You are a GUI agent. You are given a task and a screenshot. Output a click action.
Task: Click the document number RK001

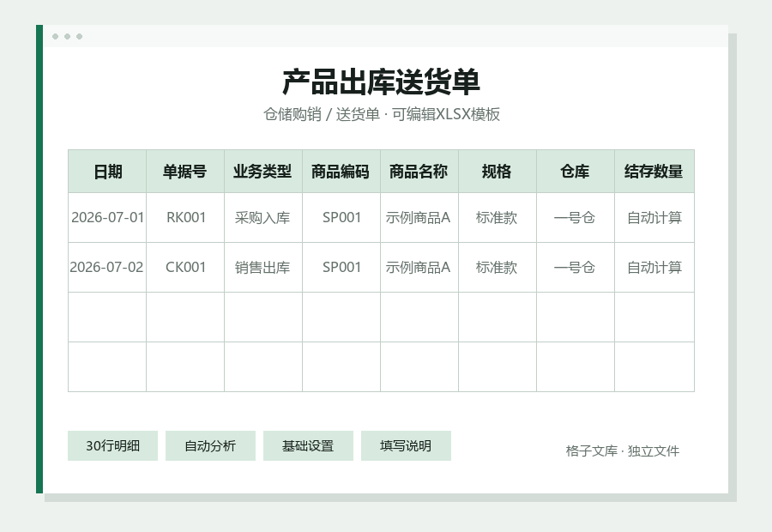pos(185,217)
